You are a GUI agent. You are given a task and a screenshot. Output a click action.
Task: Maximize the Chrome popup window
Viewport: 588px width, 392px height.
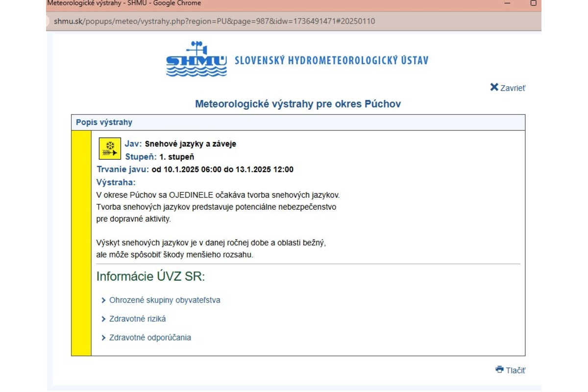point(533,3)
